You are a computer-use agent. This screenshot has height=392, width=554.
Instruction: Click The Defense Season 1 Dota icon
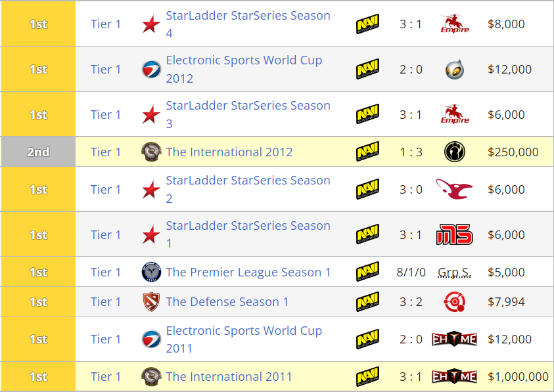151,302
